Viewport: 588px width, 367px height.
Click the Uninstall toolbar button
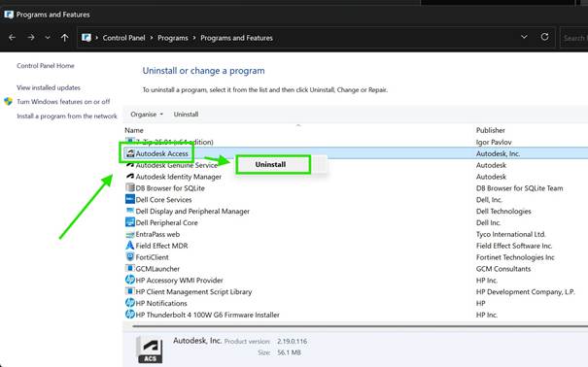coord(186,115)
